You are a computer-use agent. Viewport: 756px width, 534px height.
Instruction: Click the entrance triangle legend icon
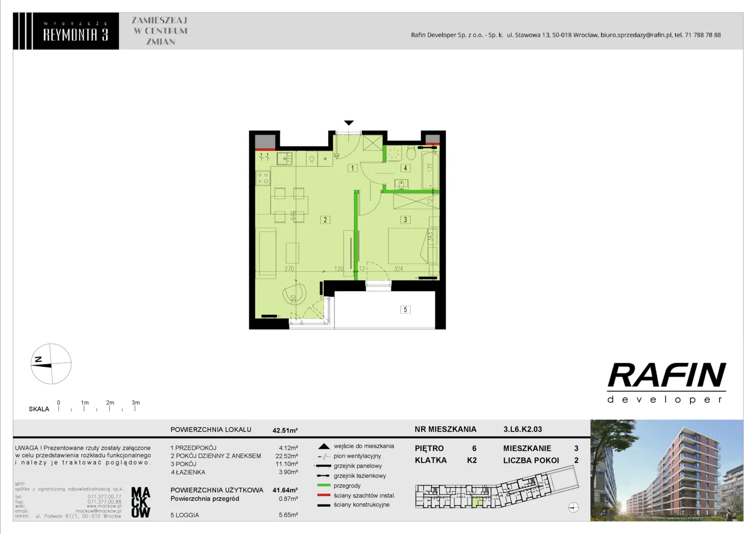[x=324, y=446]
